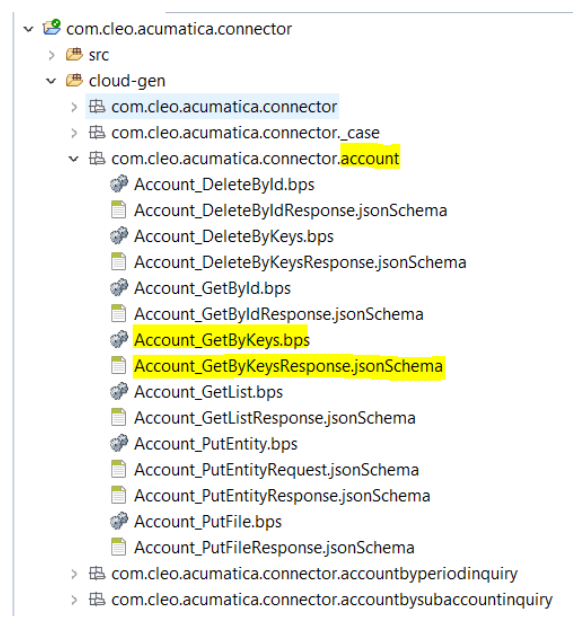The width and height of the screenshot is (573, 629).
Task: Expand the src folder
Action: (x=51, y=55)
